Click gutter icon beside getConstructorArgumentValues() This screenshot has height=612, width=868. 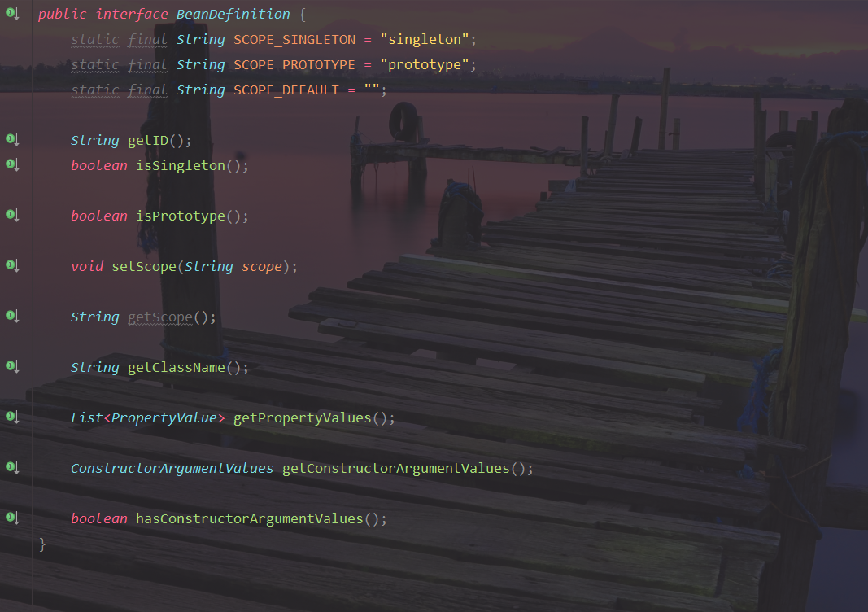12,467
